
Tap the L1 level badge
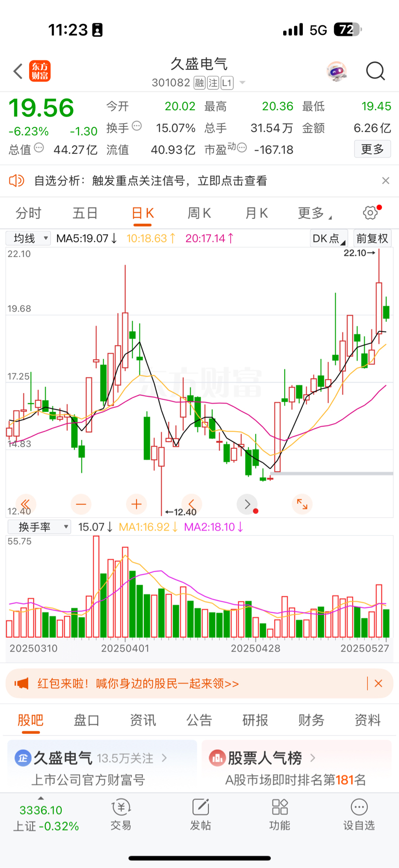[x=227, y=83]
